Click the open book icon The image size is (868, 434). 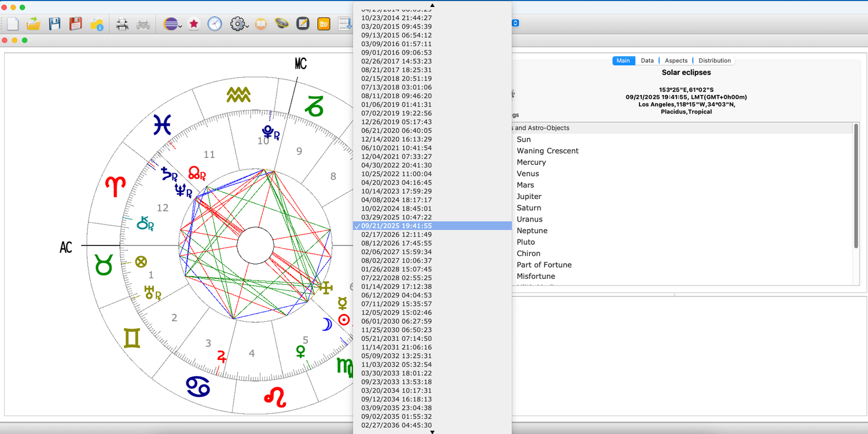coord(261,24)
